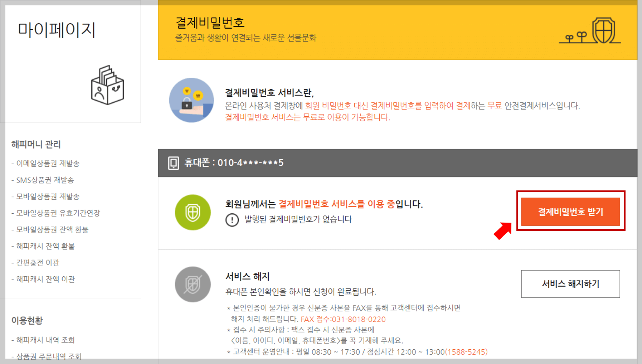Click the mobile phone icon in dark bar
Image resolution: width=642 pixels, height=364 pixels.
point(174,163)
